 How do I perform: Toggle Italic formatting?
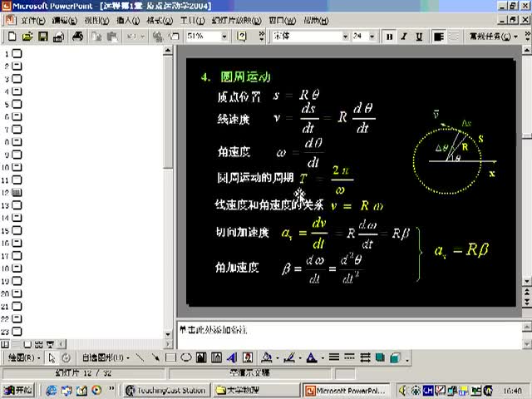click(x=404, y=37)
